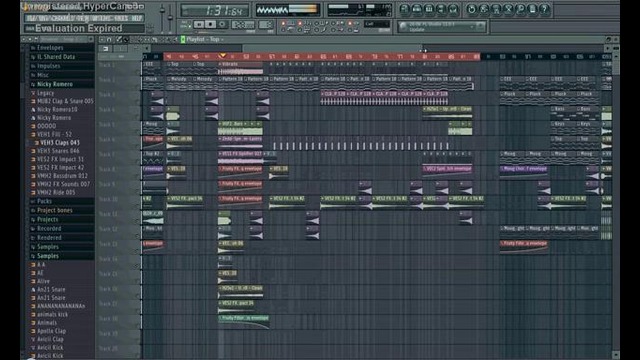Expand the Projects folder
Image resolution: width=640 pixels, height=360 pixels.
click(47, 220)
